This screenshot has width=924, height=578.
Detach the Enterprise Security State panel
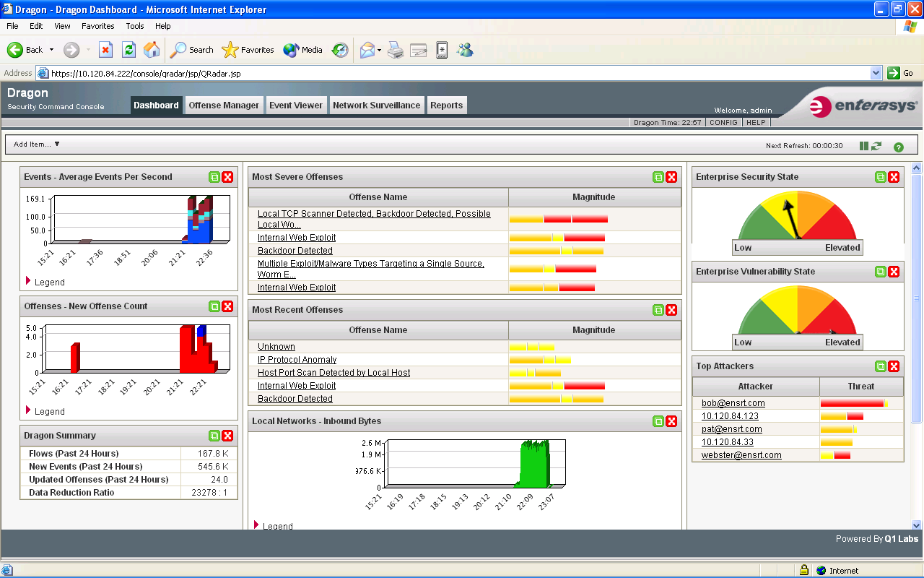point(881,177)
